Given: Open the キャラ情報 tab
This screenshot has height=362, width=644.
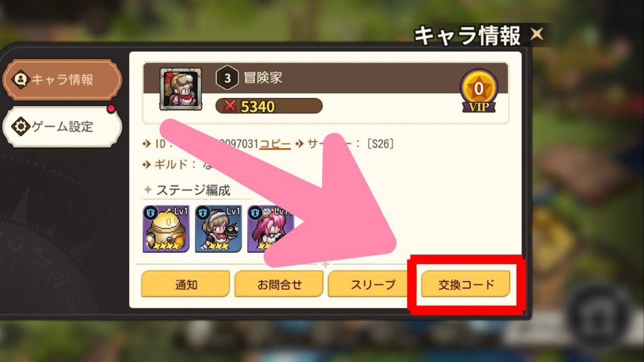Looking at the screenshot, I should tap(62, 80).
